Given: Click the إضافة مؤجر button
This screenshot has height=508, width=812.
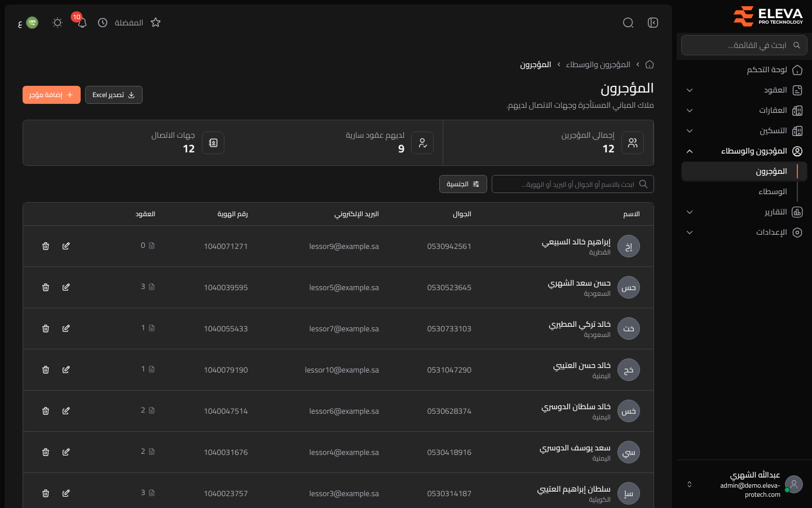Looking at the screenshot, I should point(51,95).
